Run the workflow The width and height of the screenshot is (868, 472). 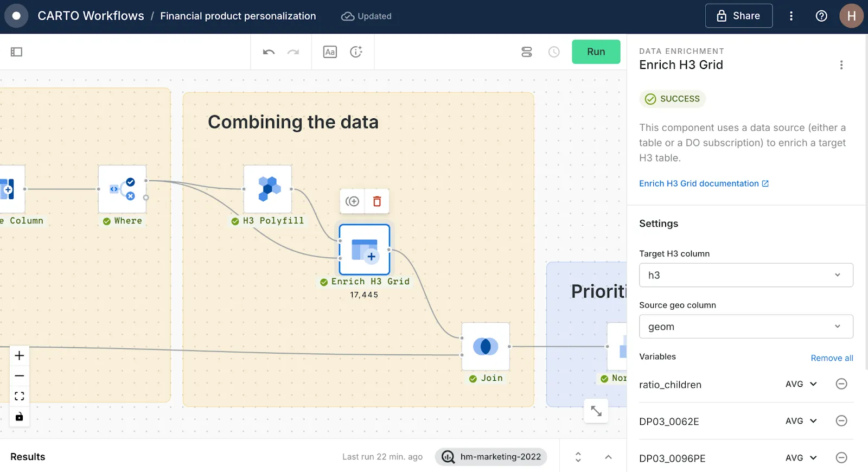596,52
